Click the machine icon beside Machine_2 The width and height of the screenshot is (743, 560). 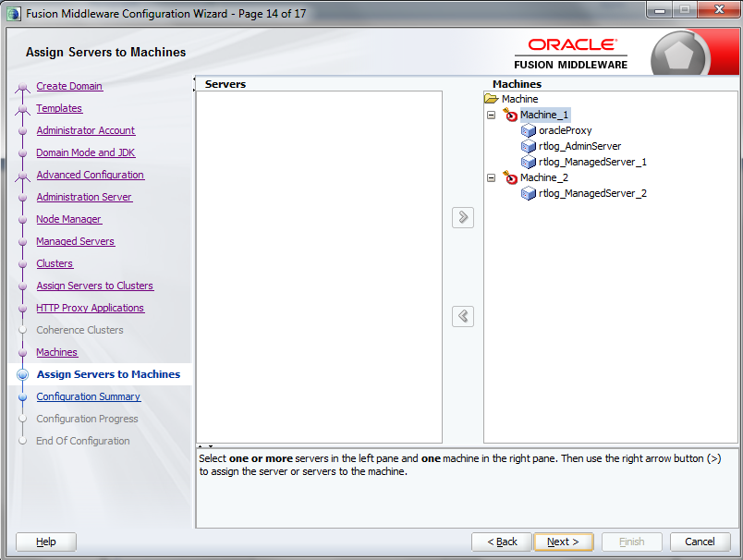[x=513, y=177]
